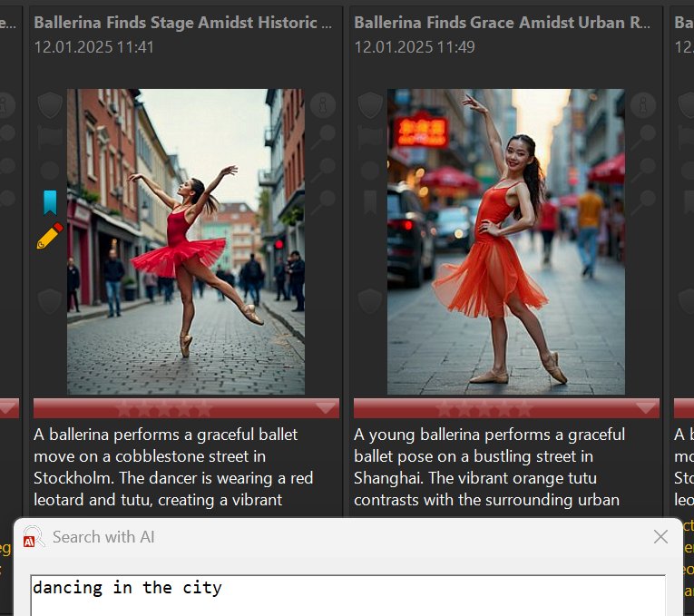Click second pin on Stockholm ballerina card
694x616 pixels.
(323, 170)
